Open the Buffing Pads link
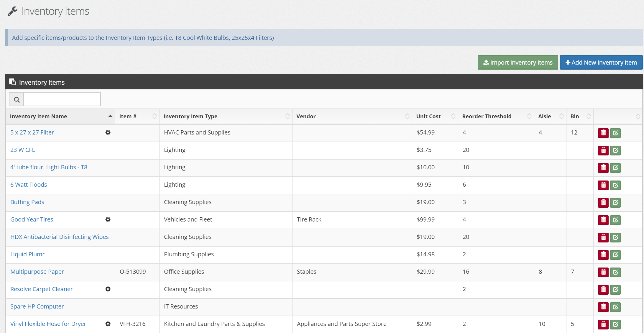The height and width of the screenshot is (333, 644). pos(27,202)
